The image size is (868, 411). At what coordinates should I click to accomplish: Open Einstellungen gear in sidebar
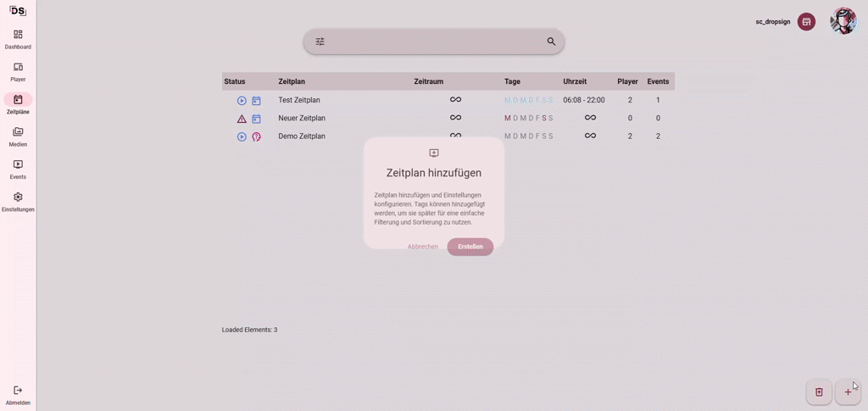point(18,197)
